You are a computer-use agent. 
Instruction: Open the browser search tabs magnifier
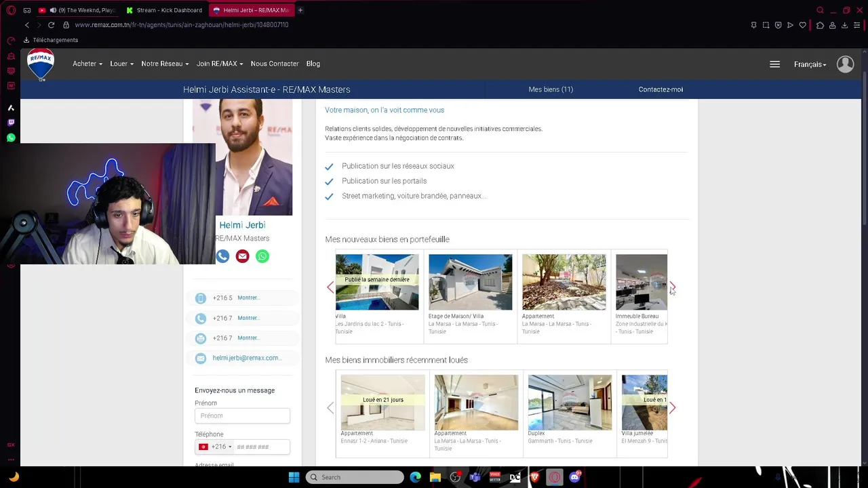[820, 10]
